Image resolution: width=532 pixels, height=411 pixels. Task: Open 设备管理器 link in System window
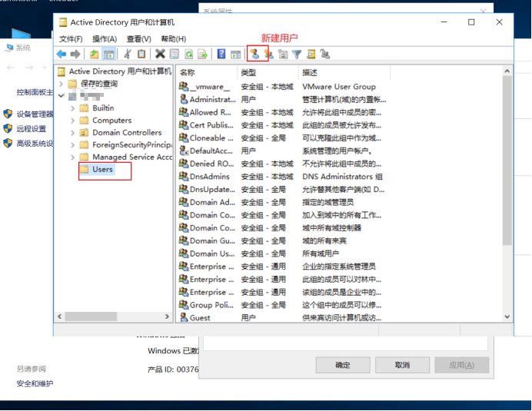point(35,114)
